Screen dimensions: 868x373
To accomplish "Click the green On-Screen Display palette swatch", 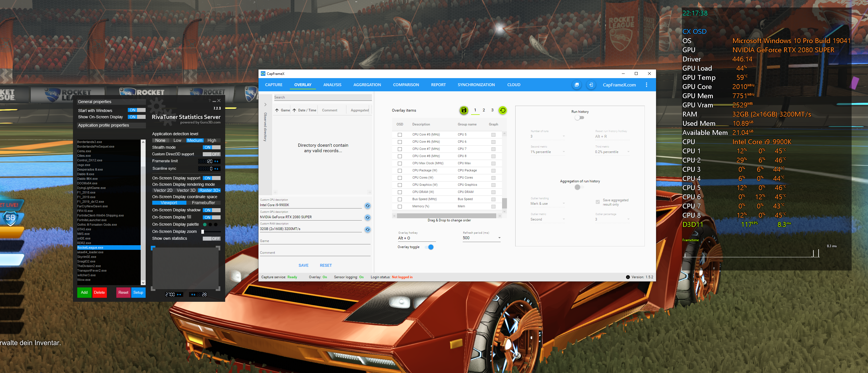I will 205,225.
